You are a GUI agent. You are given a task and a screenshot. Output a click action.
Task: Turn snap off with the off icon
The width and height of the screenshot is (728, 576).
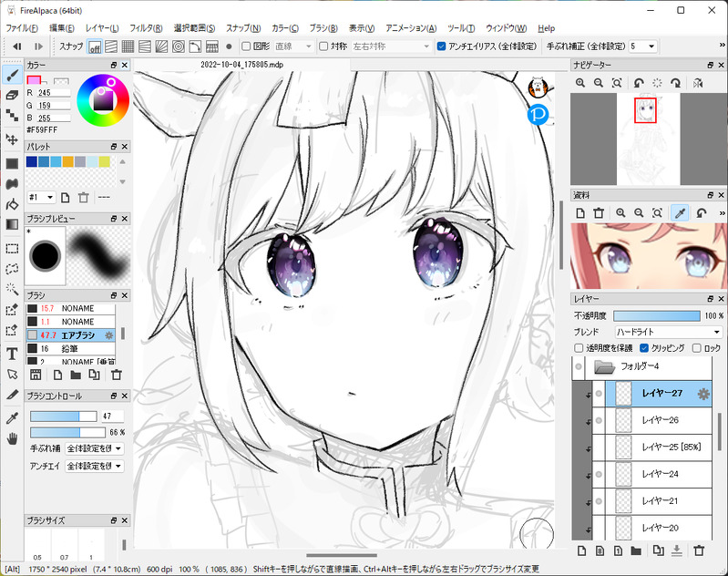pos(95,46)
